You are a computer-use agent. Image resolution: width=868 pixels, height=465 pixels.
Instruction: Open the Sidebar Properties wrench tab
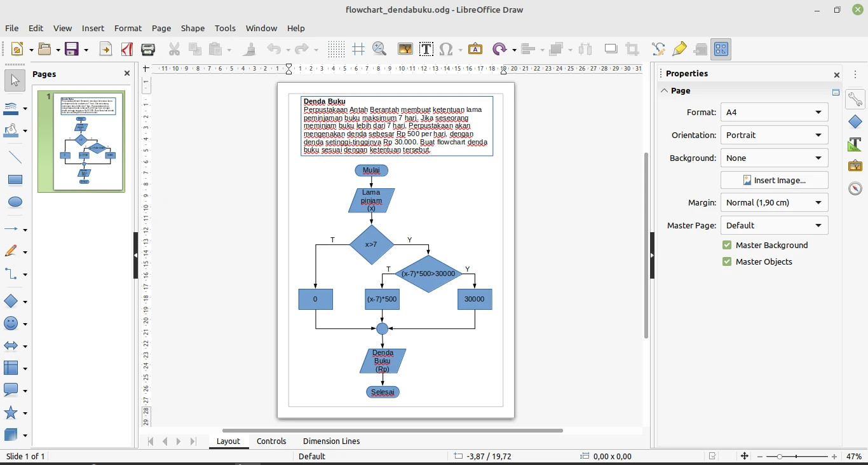tap(855, 99)
